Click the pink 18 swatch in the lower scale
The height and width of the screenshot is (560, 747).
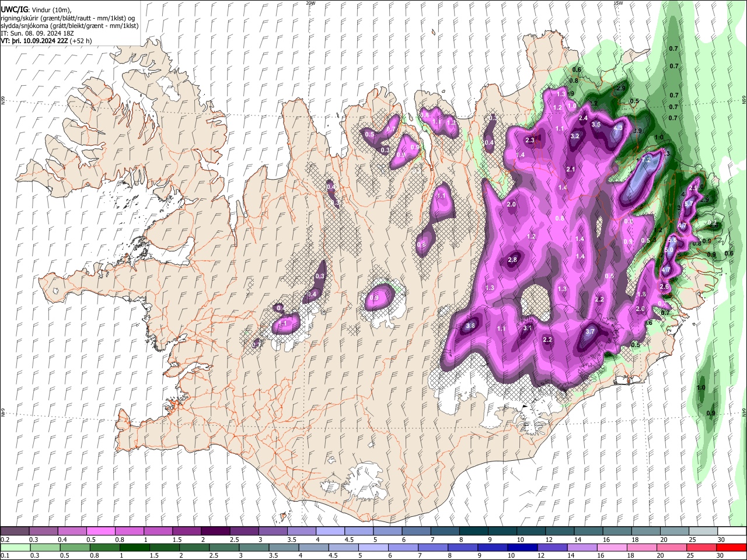pos(641,547)
